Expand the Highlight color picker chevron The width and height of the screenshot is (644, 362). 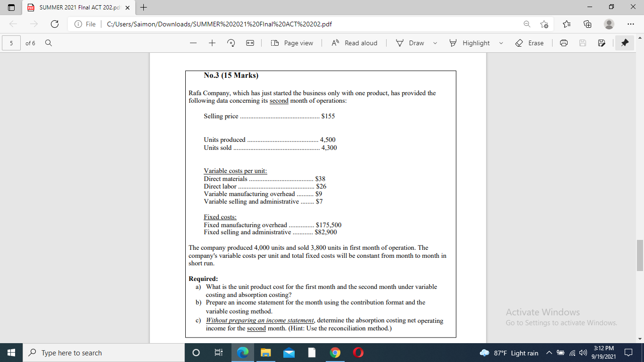pos(501,43)
